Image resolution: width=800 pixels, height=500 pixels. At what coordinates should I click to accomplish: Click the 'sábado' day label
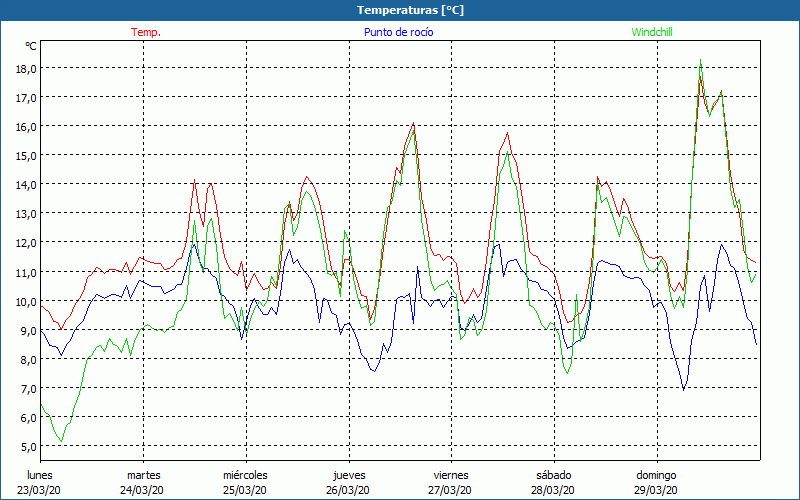(554, 475)
